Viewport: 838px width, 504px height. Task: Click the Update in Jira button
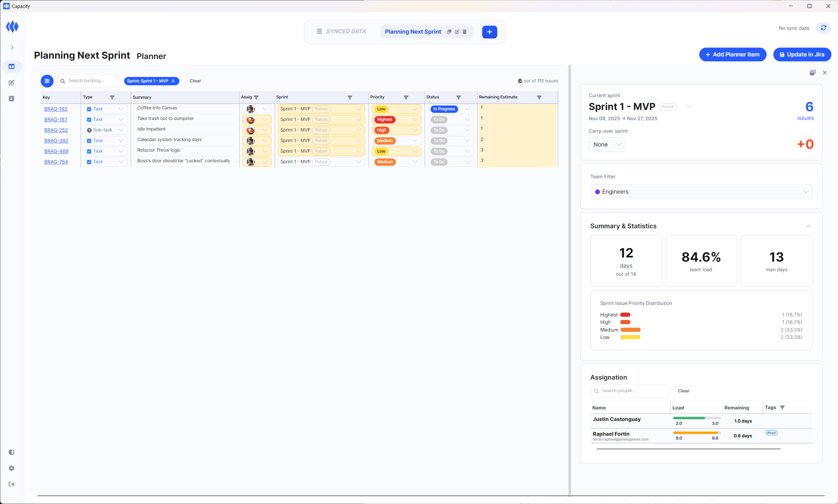pos(802,54)
